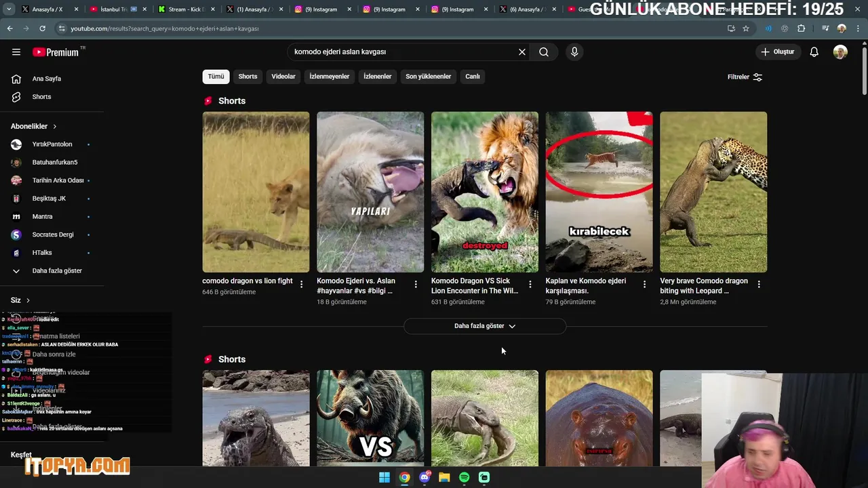
Task: Play comodo dragon vs lion fight short
Action: (x=256, y=192)
